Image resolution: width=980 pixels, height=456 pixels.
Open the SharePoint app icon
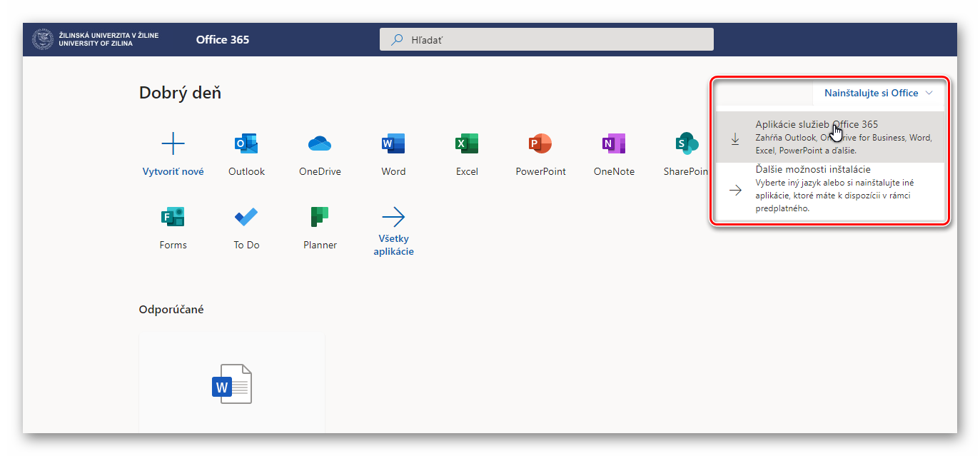(687, 144)
